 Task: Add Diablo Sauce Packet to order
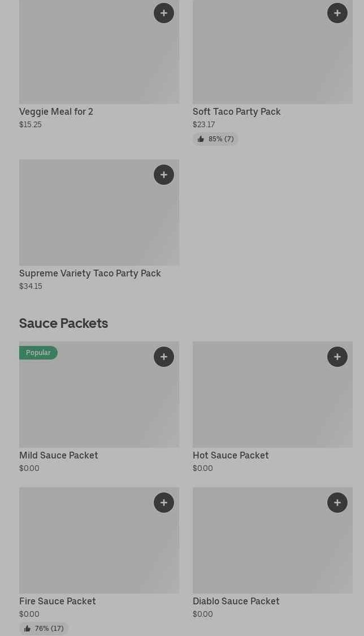pos(337,503)
